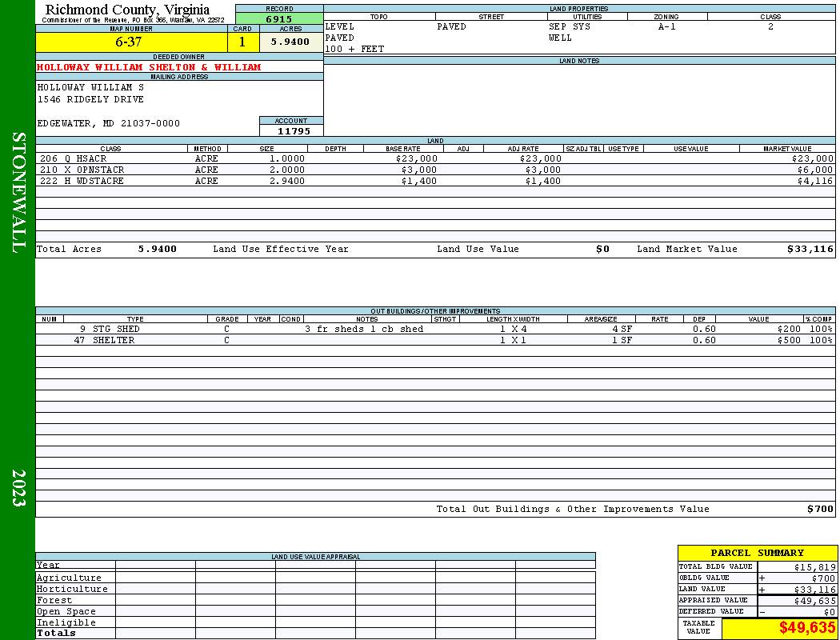Select the STONEWALL district label
840x640 pixels.
tap(18, 193)
